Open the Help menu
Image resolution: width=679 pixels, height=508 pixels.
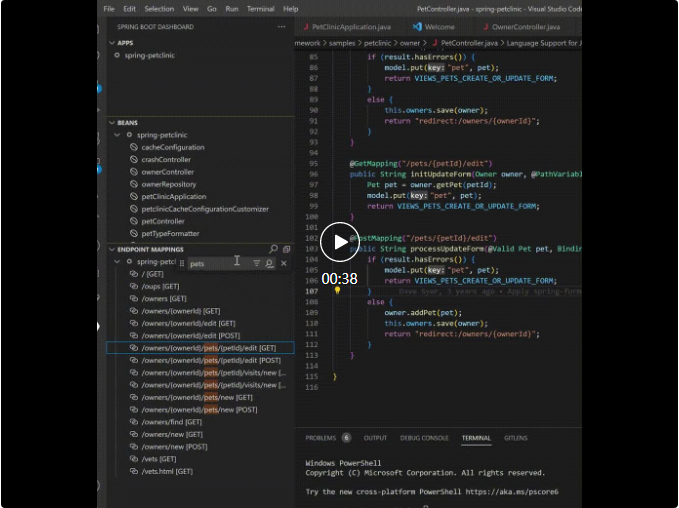[x=291, y=9]
